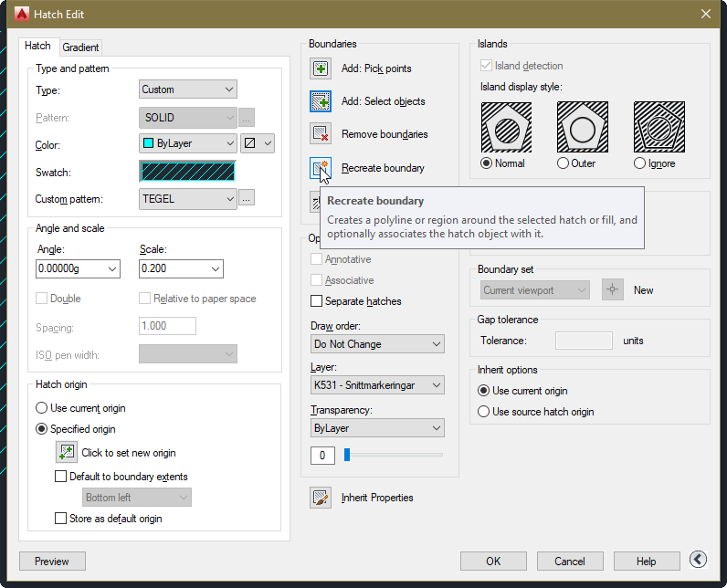Click the Recreate boundary icon
Viewport: 727px width, 588px height.
click(321, 168)
